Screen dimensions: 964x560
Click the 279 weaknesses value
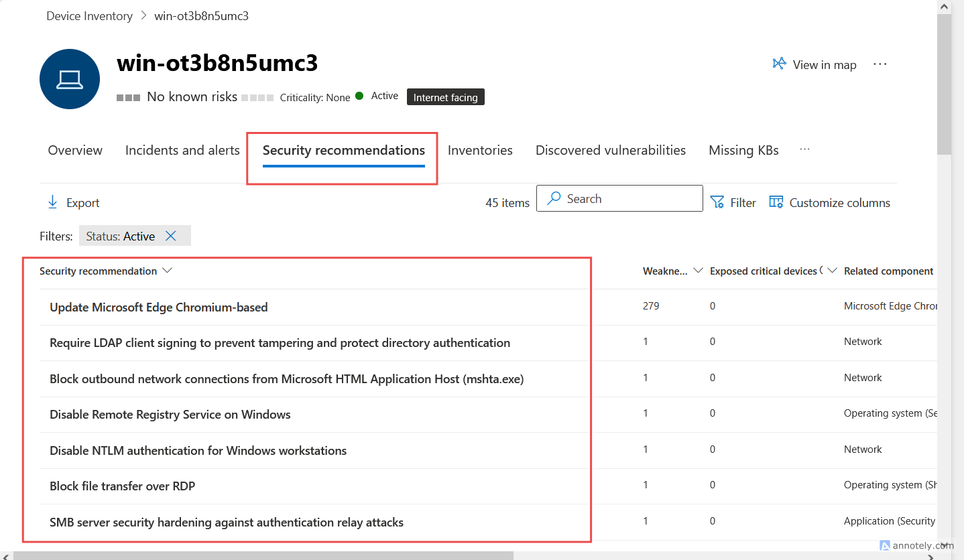[x=651, y=306]
